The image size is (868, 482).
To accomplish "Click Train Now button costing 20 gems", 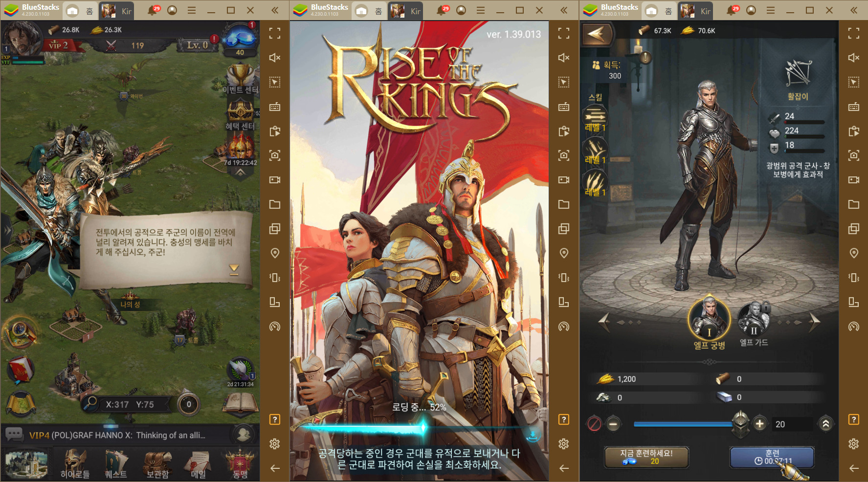I will (x=646, y=458).
